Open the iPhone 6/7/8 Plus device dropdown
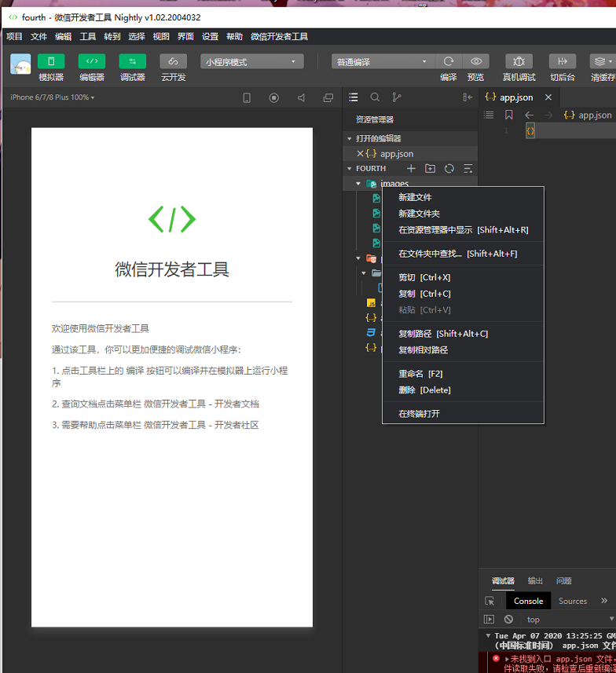The image size is (616, 673). coord(52,97)
